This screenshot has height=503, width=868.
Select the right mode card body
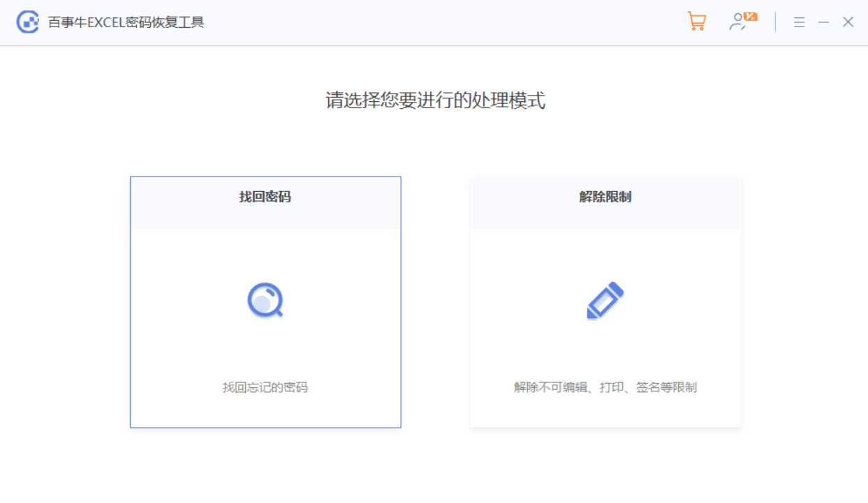click(x=605, y=328)
